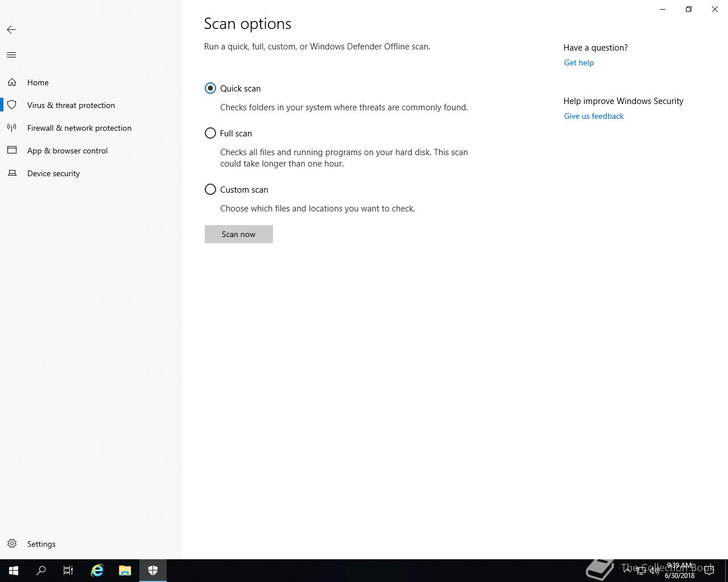Select the Quick scan radio button
The image size is (728, 582).
pos(210,88)
